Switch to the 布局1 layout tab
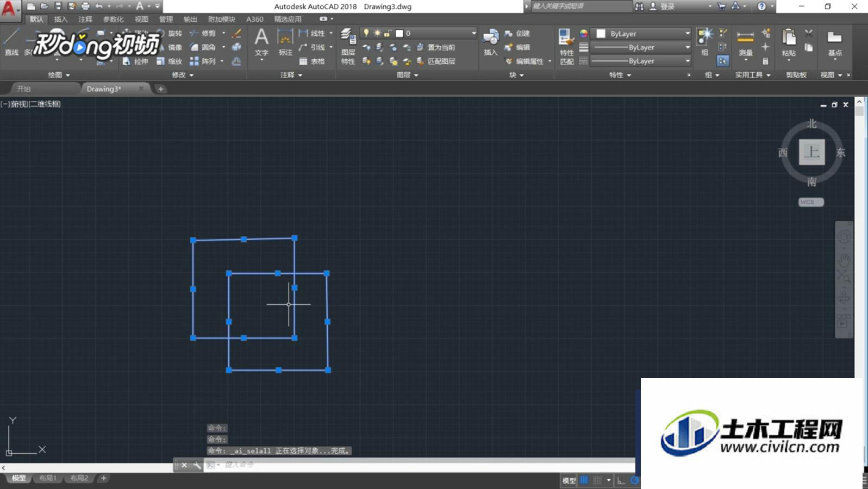The image size is (868, 489). click(48, 478)
